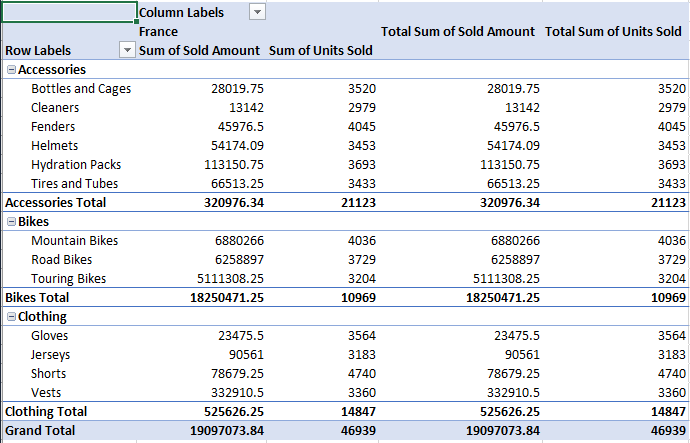The height and width of the screenshot is (443, 690).
Task: Select the Touring Bikes row label
Action: 68,279
